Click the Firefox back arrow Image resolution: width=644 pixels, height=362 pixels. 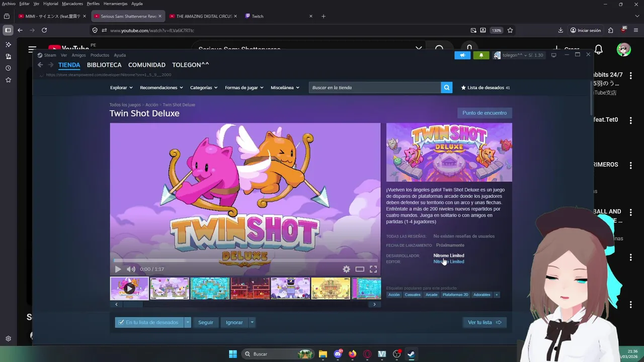[x=20, y=30]
